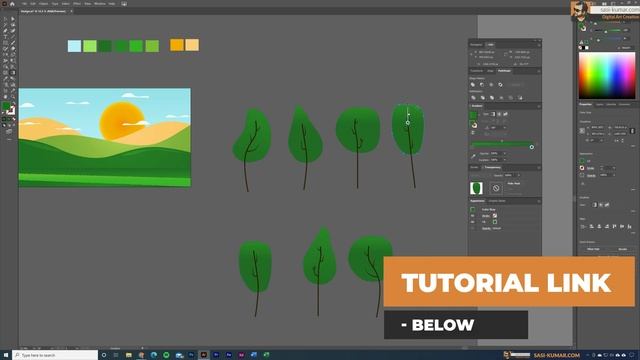Click Minus Front in Pathfinder shape modes
This screenshot has width=640, height=360.
click(x=482, y=84)
